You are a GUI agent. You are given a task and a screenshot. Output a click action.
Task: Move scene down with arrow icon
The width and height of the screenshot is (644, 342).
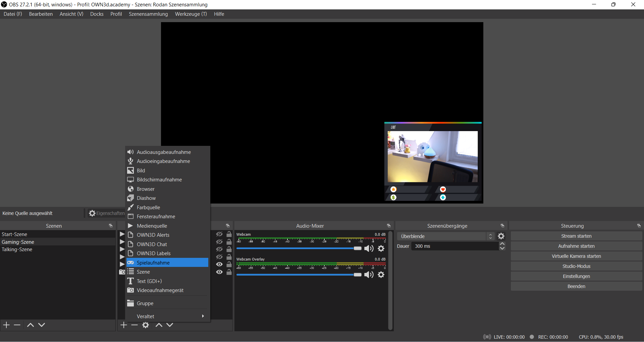pos(42,325)
